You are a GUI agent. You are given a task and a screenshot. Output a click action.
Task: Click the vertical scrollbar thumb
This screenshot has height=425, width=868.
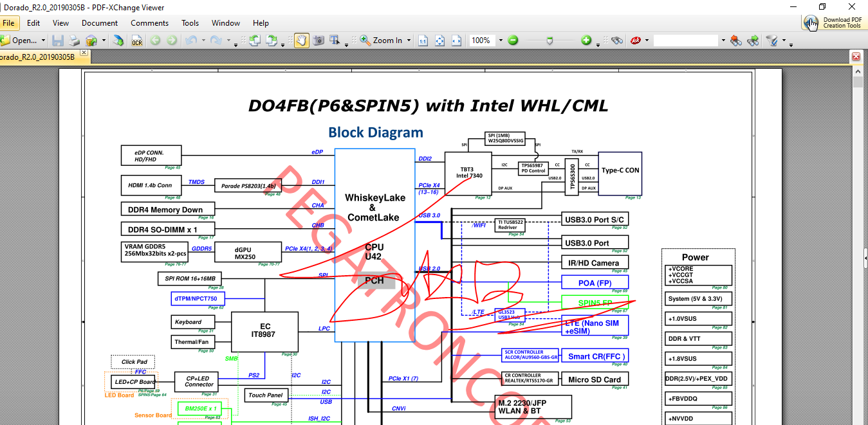(x=858, y=82)
